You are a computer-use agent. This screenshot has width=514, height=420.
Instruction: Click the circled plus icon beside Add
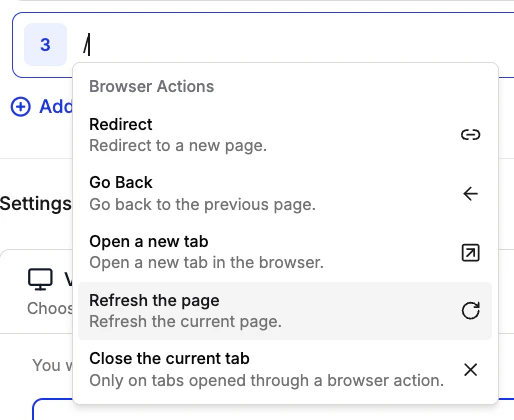21,107
